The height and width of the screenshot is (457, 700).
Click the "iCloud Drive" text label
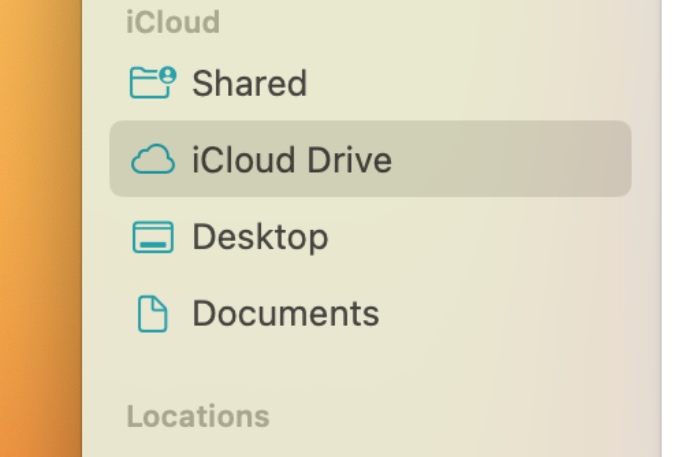(292, 160)
